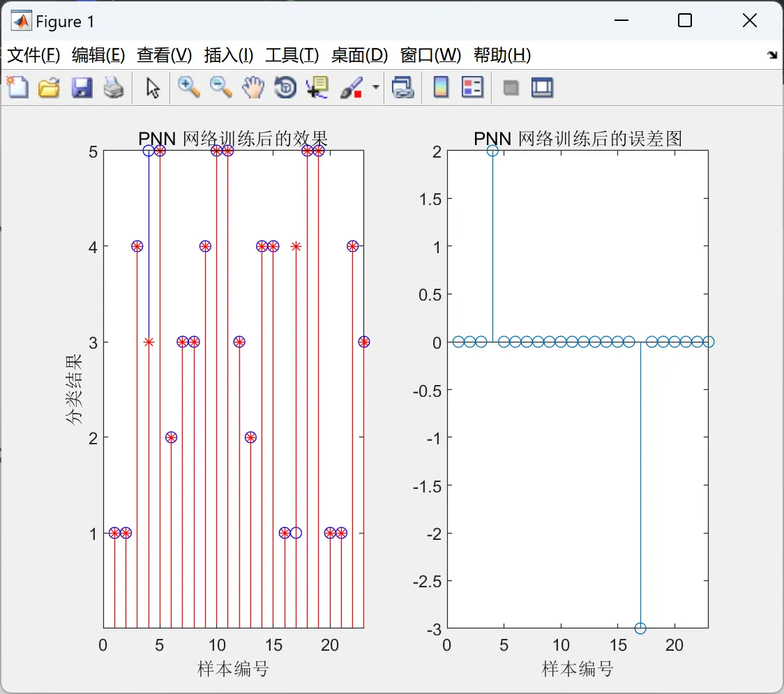Click the Show Plot Tools icon
The image size is (784, 694).
pos(542,87)
